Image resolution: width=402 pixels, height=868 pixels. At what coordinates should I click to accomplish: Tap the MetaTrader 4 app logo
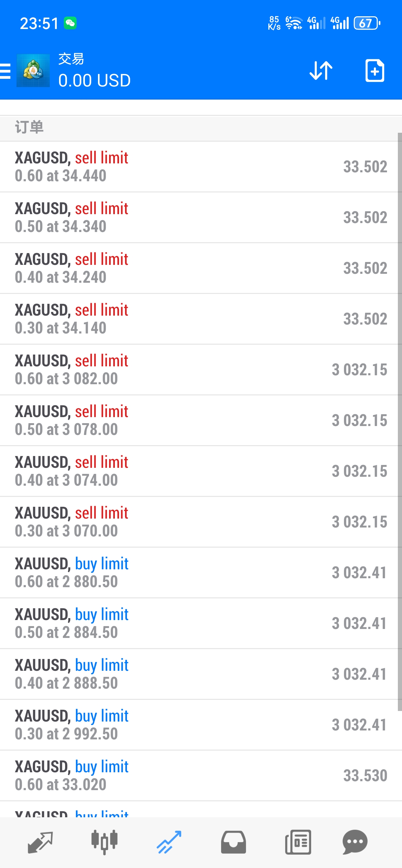(33, 71)
